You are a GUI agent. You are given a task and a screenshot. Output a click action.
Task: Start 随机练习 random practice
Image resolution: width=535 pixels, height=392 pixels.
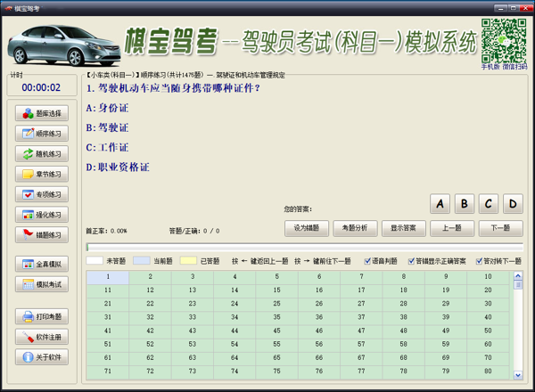(x=41, y=154)
